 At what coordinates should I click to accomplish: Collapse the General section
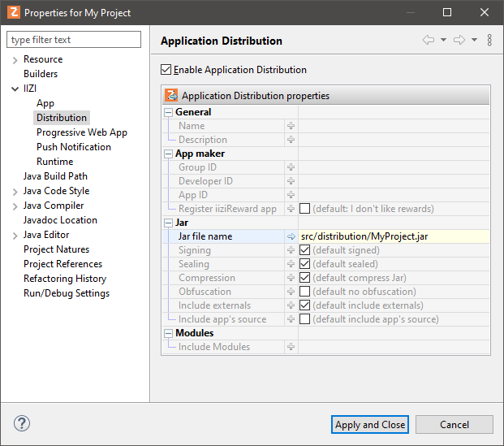(169, 112)
